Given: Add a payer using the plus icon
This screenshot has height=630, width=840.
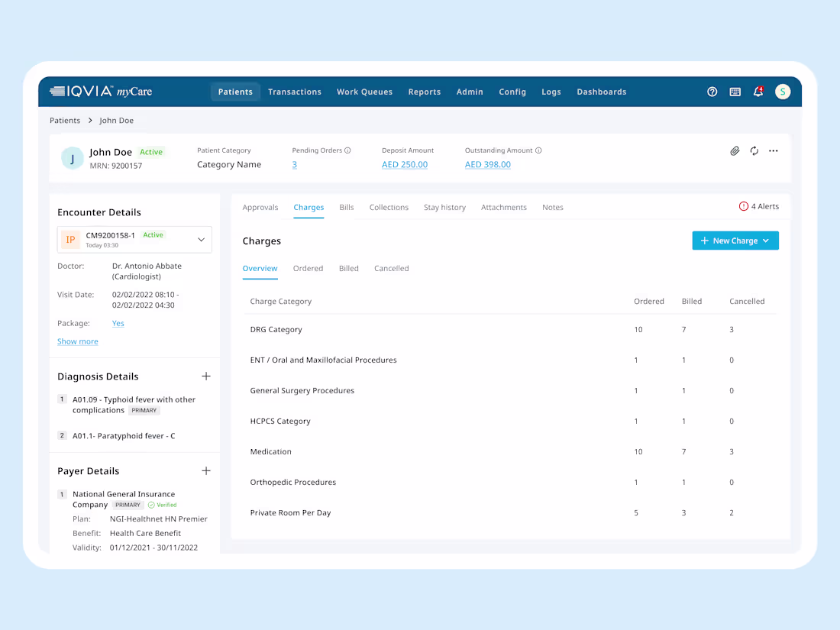Looking at the screenshot, I should pos(206,470).
